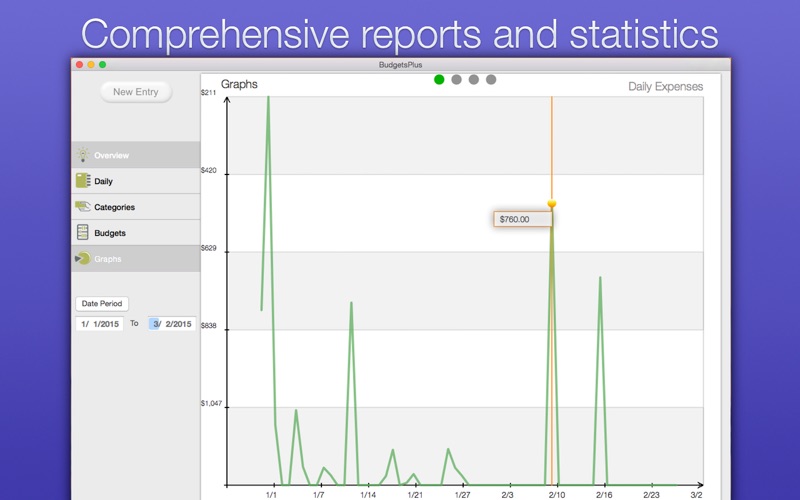The height and width of the screenshot is (500, 800).
Task: Click the Categories icon in the sidebar
Action: [83, 207]
